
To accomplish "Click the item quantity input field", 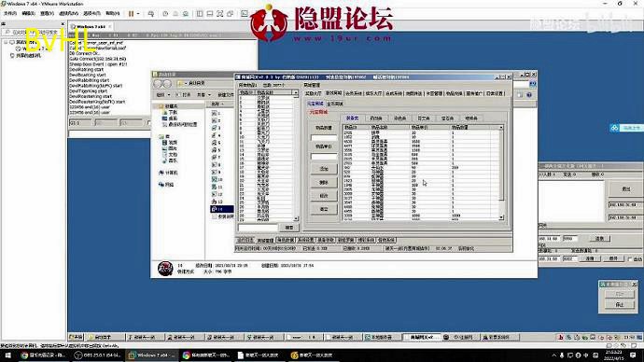I will (x=324, y=137).
